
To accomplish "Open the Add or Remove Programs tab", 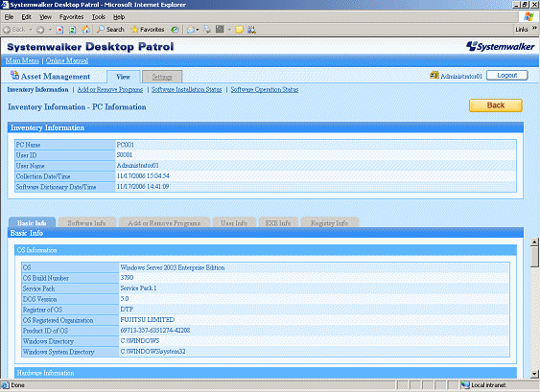I will [164, 222].
